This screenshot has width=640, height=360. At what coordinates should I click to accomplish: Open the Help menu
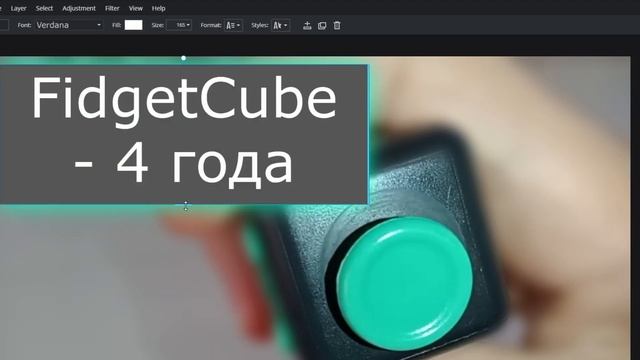158,8
